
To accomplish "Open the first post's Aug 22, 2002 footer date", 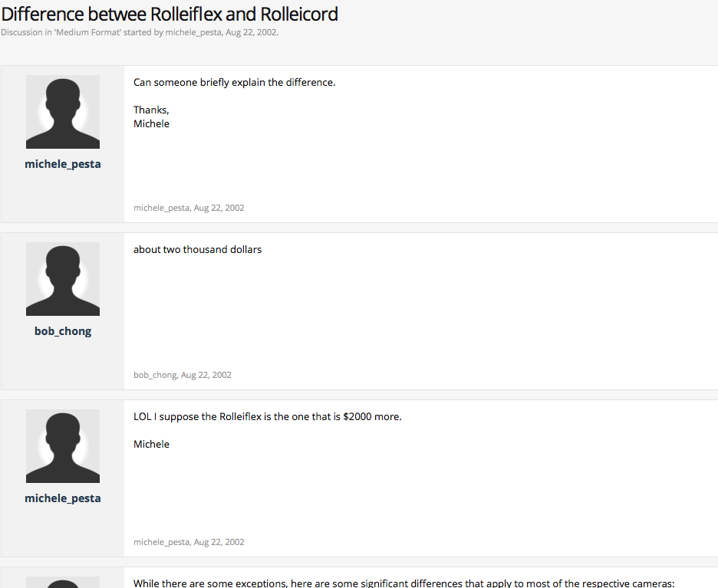I will click(219, 208).
